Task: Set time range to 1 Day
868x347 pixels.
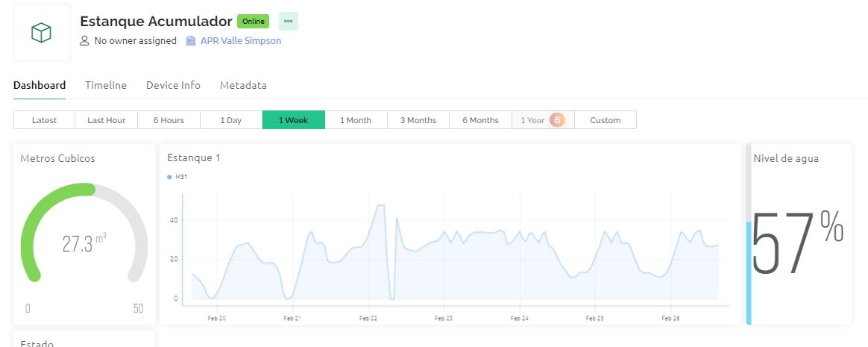Action: point(231,120)
